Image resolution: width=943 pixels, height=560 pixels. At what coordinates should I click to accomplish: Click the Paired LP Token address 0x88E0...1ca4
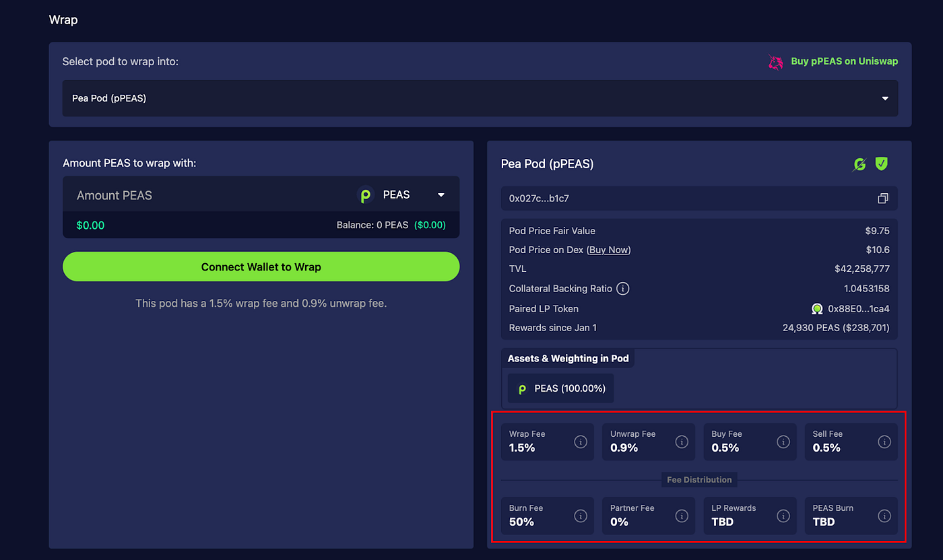coord(859,309)
